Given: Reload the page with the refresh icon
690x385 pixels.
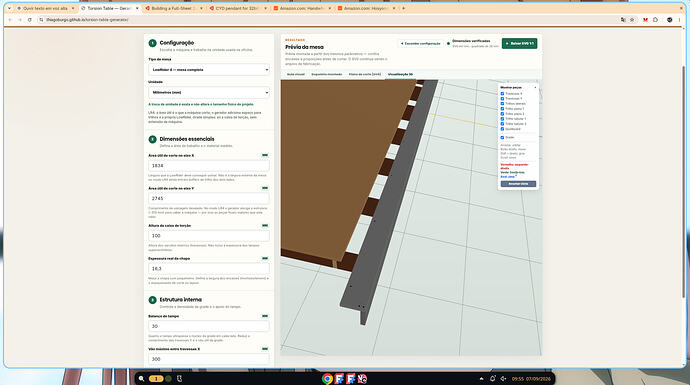Looking at the screenshot, I should 29,20.
